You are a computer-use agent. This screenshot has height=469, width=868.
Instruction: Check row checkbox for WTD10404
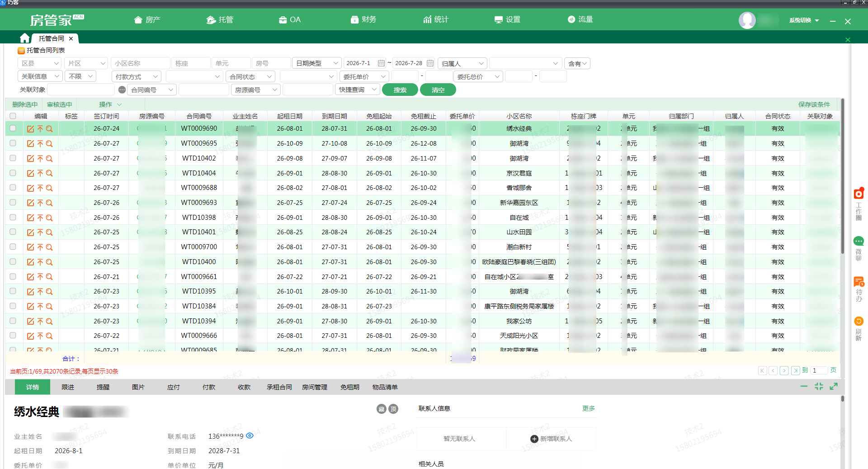coord(13,173)
